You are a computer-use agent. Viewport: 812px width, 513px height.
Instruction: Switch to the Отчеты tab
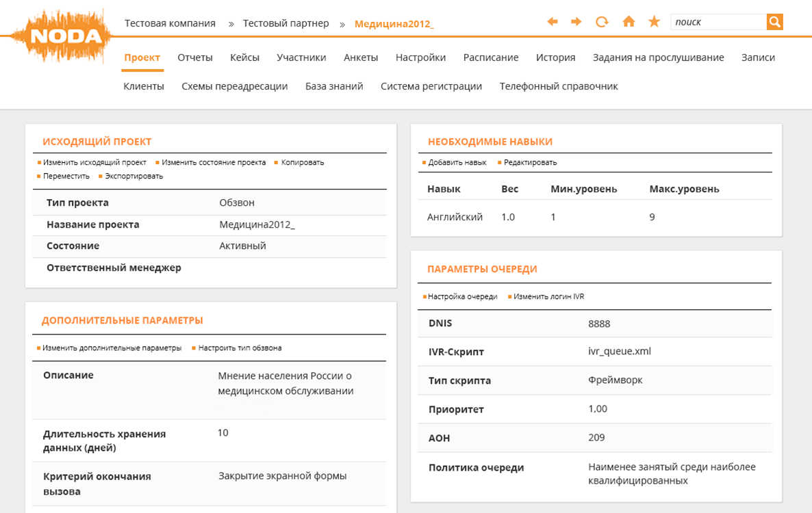[194, 57]
